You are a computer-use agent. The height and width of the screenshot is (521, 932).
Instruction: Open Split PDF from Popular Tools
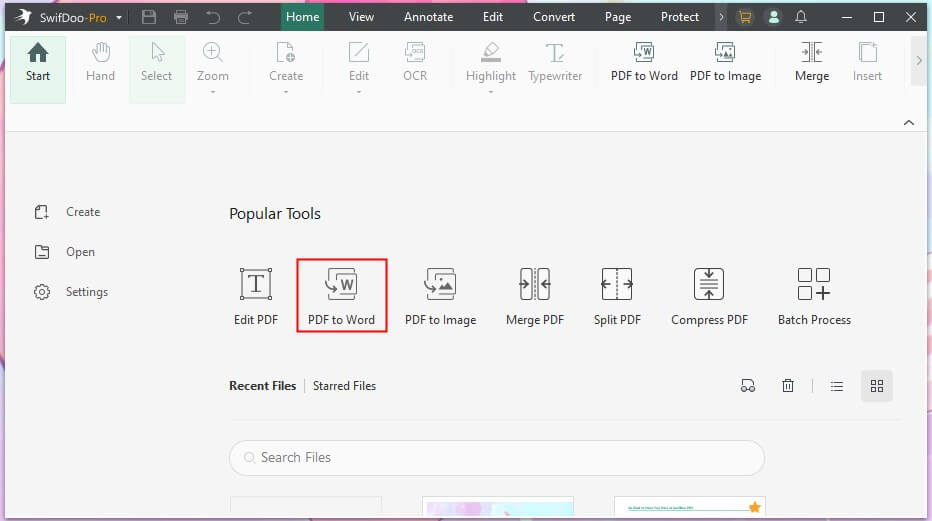pyautogui.click(x=617, y=296)
